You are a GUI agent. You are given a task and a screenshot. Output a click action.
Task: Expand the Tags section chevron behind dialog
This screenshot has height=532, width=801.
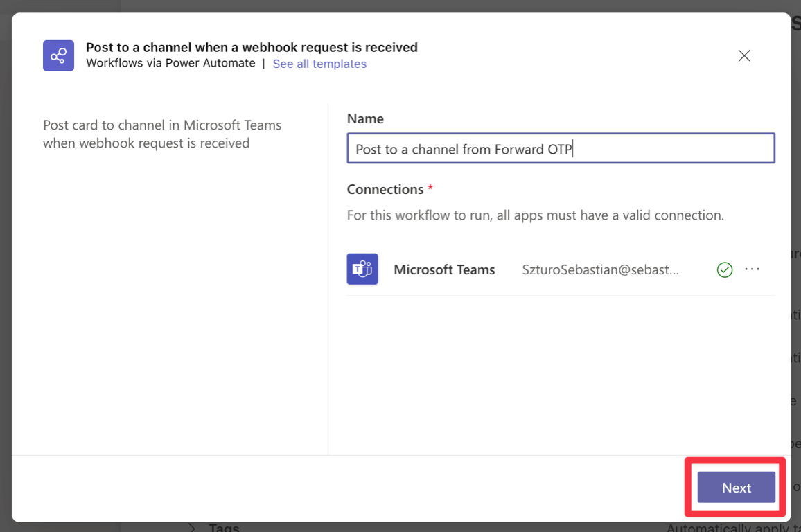click(x=193, y=528)
